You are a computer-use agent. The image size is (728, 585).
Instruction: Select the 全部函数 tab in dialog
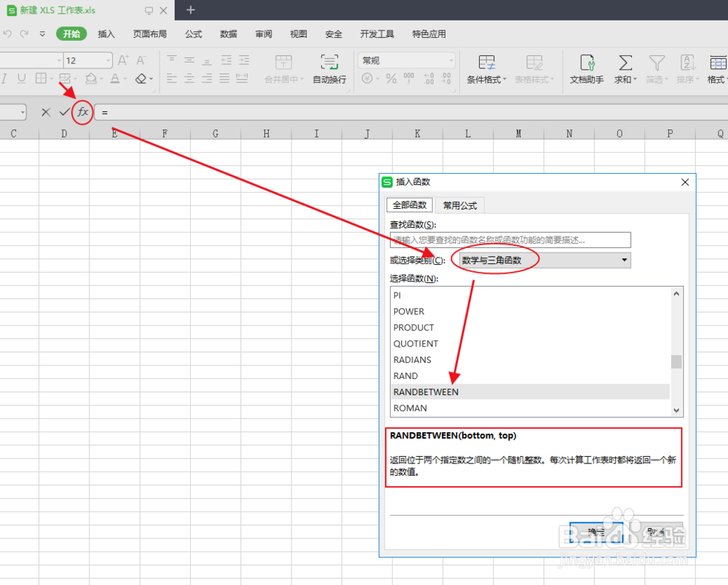click(409, 205)
